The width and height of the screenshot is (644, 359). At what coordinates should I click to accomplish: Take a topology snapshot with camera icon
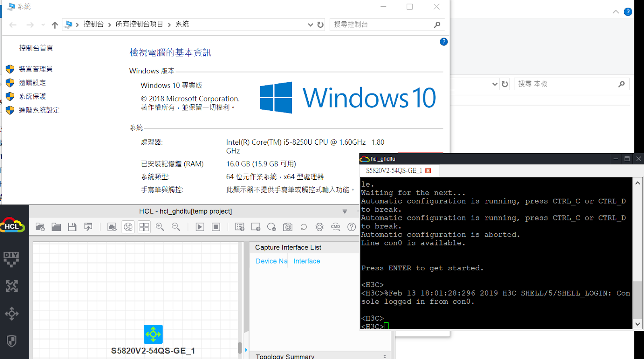(288, 227)
